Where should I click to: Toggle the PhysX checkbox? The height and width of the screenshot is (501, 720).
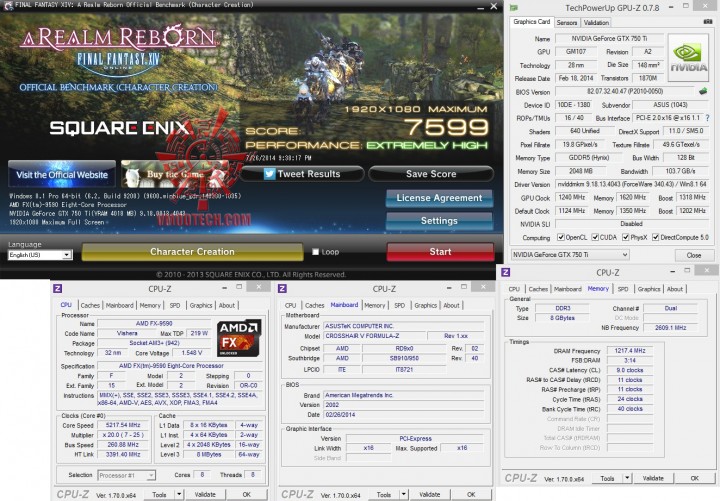coord(625,237)
